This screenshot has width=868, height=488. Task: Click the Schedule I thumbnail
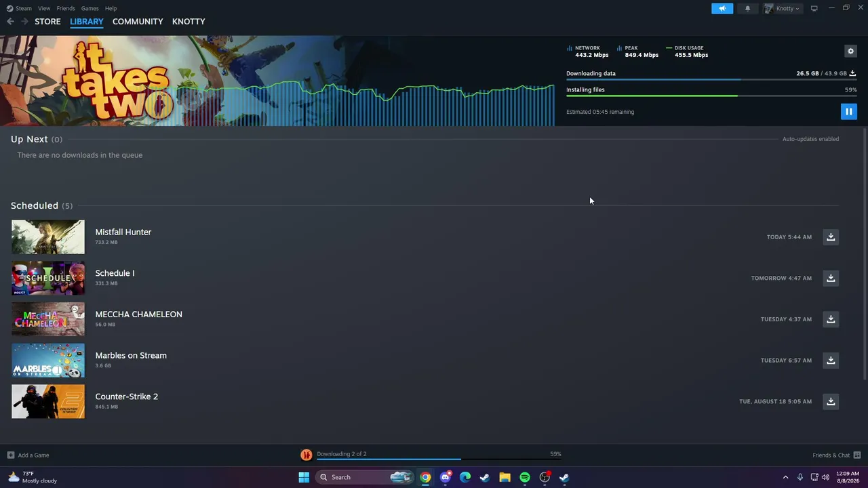48,278
